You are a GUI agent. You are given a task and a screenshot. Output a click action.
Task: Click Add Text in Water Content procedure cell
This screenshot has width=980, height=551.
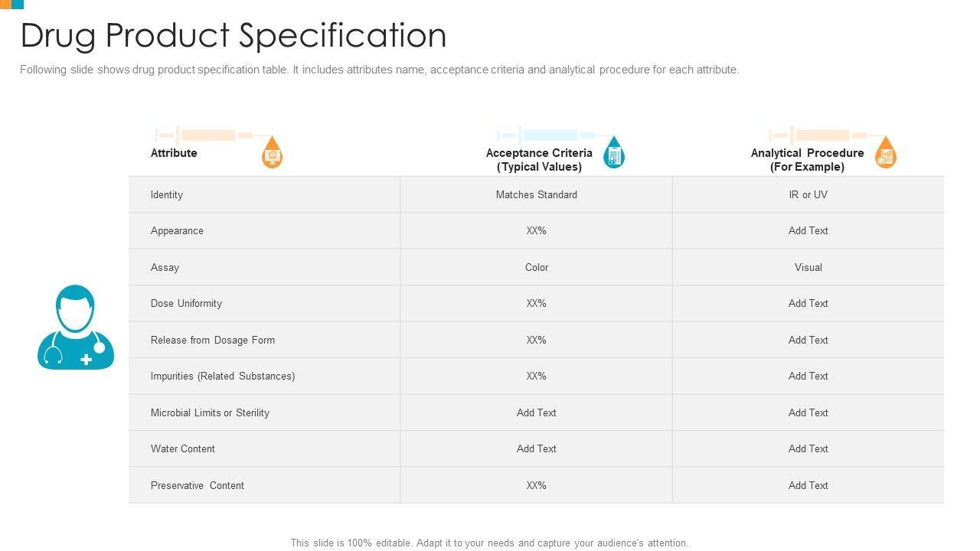[x=808, y=448]
